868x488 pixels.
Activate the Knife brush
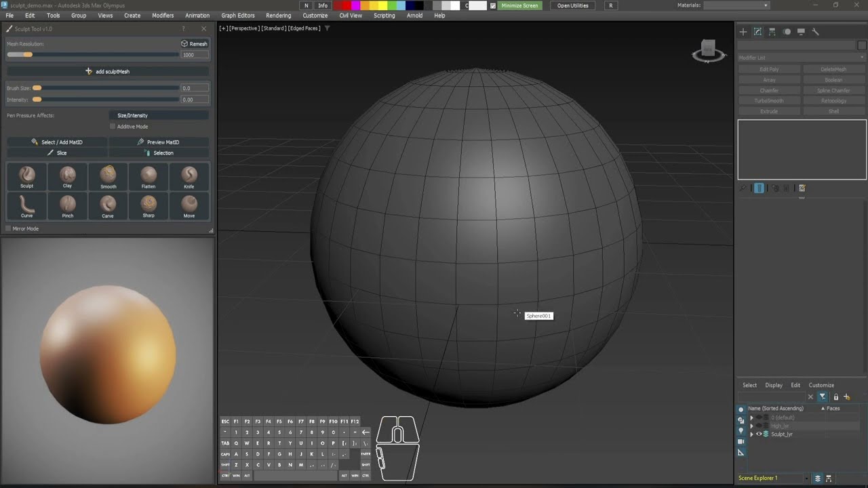tap(189, 177)
